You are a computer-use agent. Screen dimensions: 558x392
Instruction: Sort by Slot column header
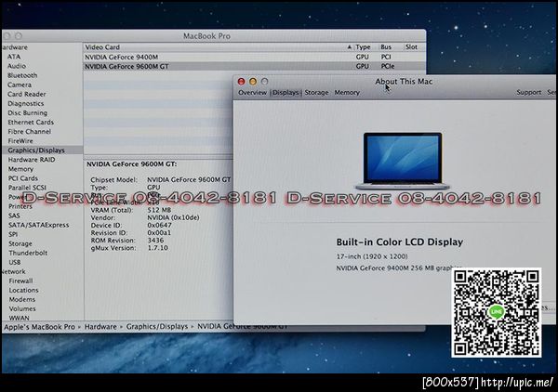pyautogui.click(x=411, y=47)
